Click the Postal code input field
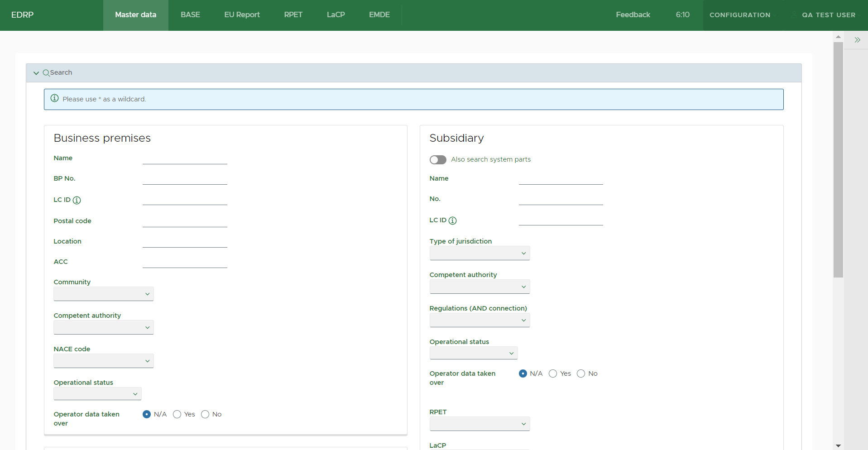 click(185, 221)
